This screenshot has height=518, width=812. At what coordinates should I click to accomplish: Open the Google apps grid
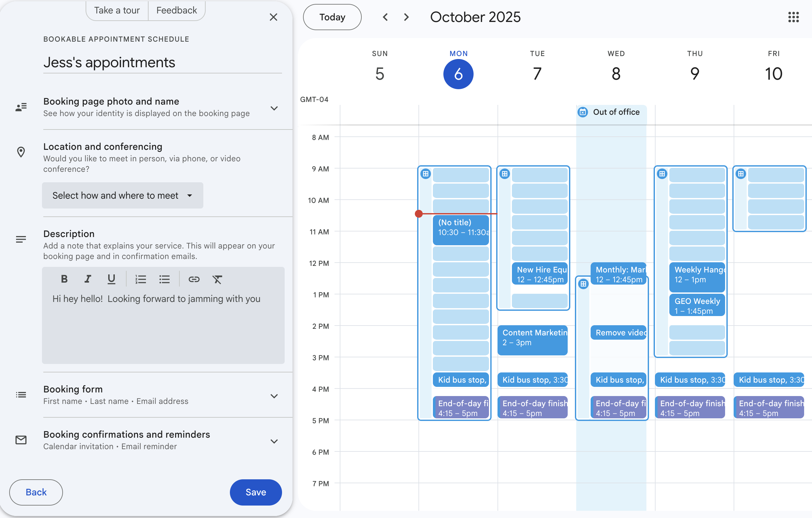pos(793,17)
